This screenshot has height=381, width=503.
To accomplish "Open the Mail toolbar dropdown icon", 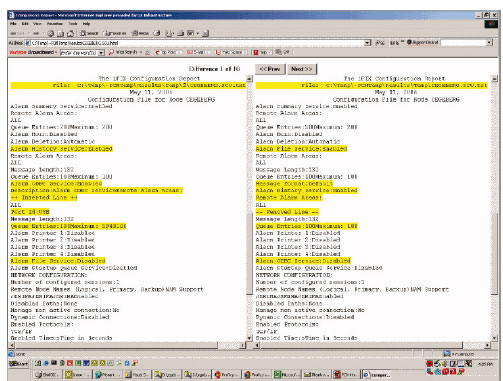I will [170, 33].
